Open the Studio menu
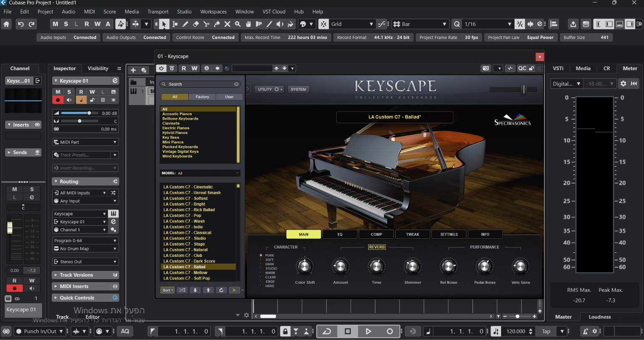 tap(184, 11)
